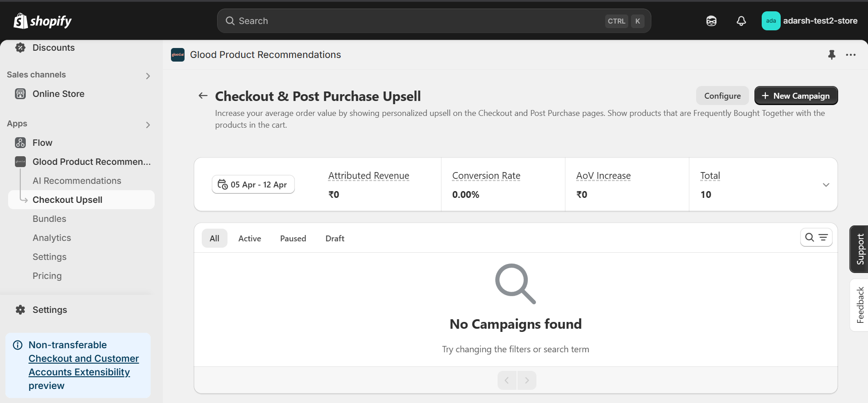
Task: Go back using the left arrow
Action: point(203,96)
